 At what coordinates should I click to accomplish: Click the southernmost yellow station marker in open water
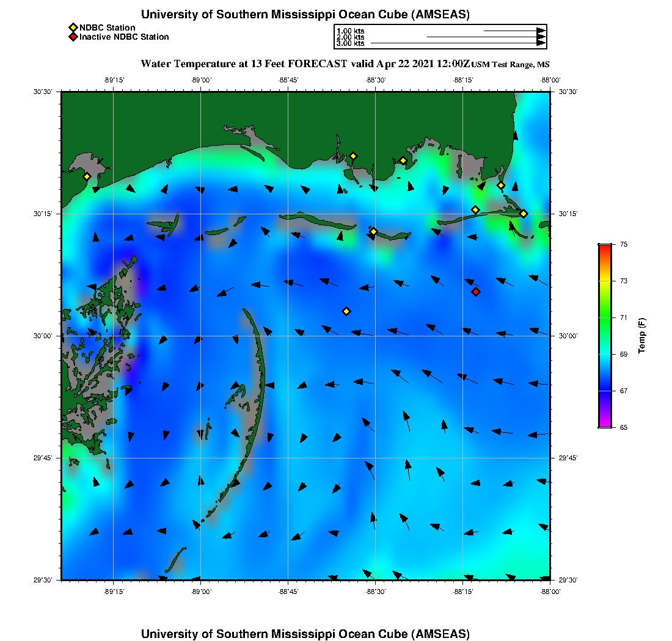pyautogui.click(x=346, y=311)
